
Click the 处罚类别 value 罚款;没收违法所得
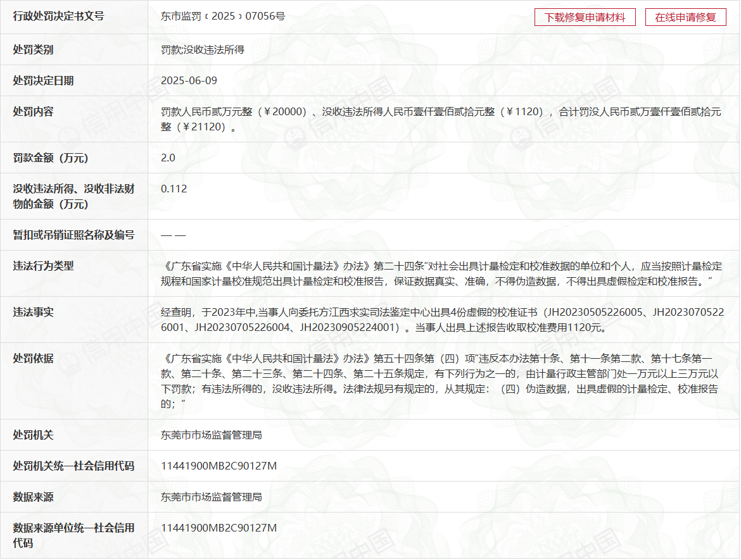coord(203,49)
